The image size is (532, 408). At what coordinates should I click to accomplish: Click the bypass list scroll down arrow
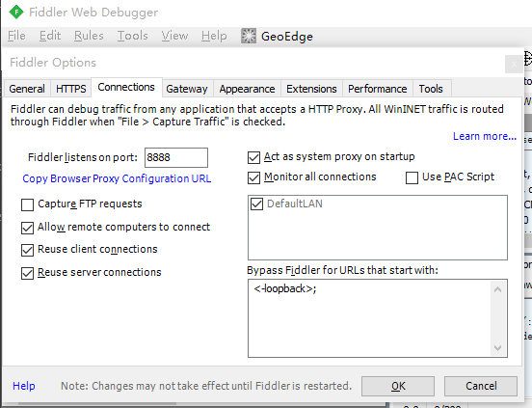coord(497,348)
